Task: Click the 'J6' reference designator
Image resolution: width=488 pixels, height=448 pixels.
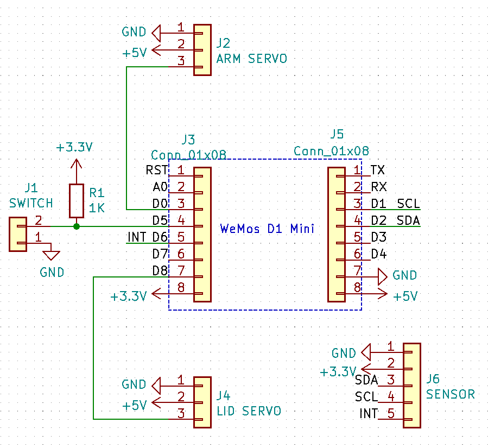Action: [433, 378]
